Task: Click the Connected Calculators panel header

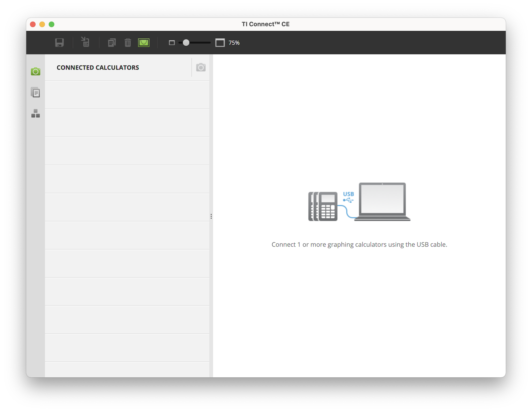Action: click(x=98, y=68)
